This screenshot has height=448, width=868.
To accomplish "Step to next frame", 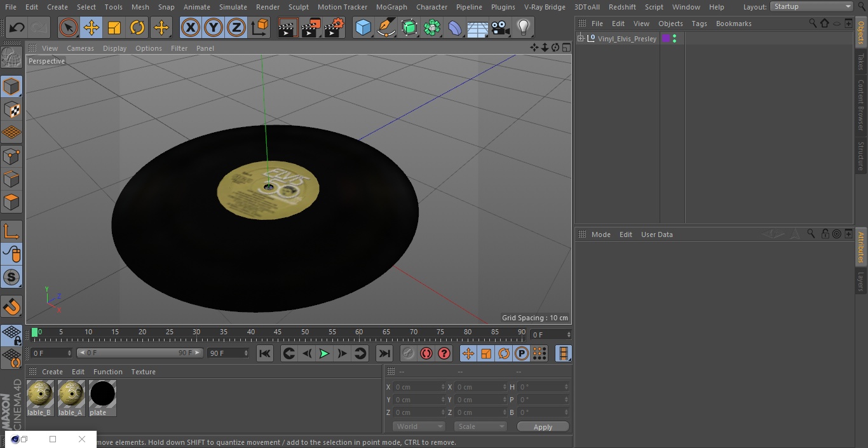I will click(x=342, y=353).
